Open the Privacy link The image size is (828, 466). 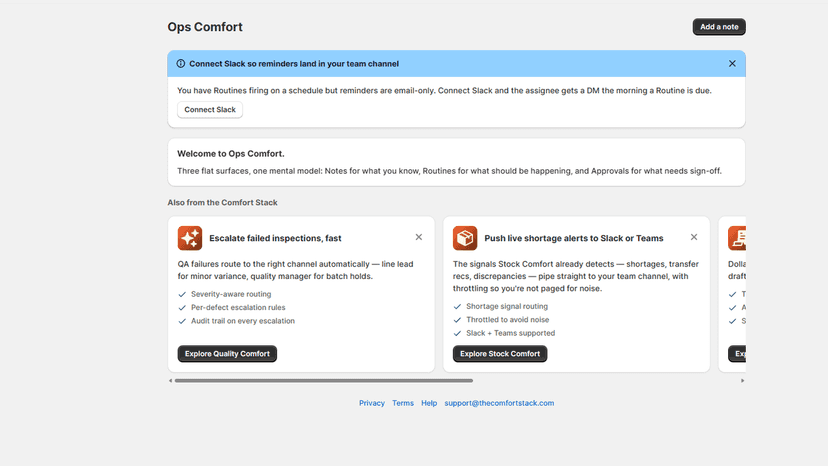click(x=372, y=403)
